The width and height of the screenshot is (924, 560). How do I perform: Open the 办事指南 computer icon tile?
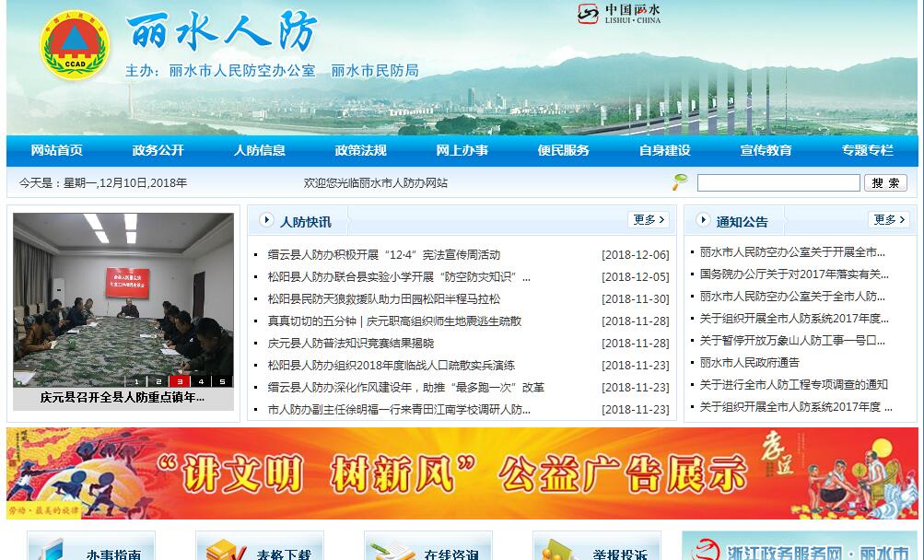click(x=91, y=545)
